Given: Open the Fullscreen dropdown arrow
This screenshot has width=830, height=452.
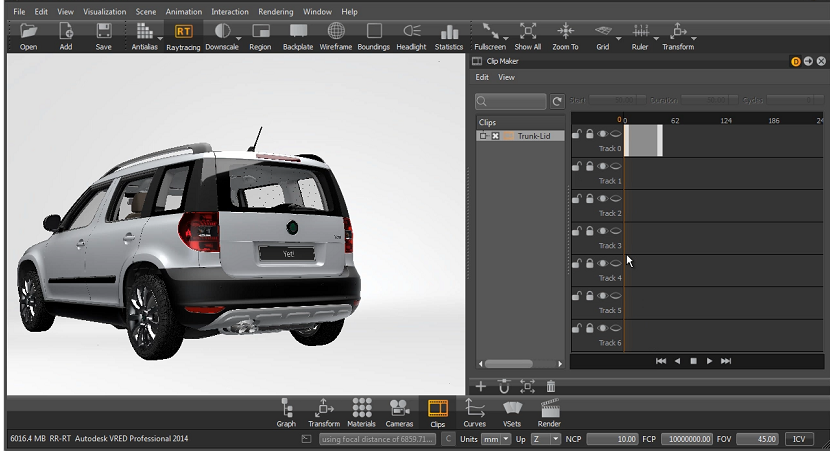Looking at the screenshot, I should click(506, 39).
